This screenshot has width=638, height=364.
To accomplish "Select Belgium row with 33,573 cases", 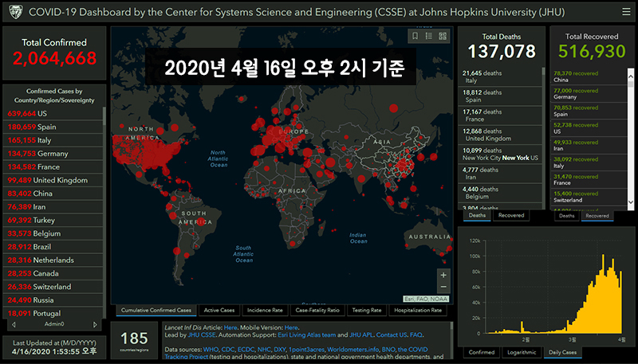I will click(x=53, y=233).
